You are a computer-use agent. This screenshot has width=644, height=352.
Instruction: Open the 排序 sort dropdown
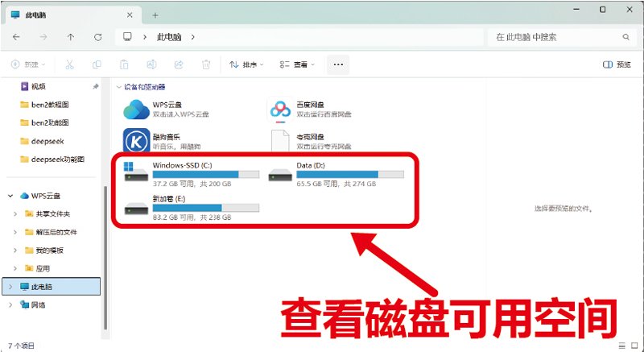pyautogui.click(x=247, y=64)
